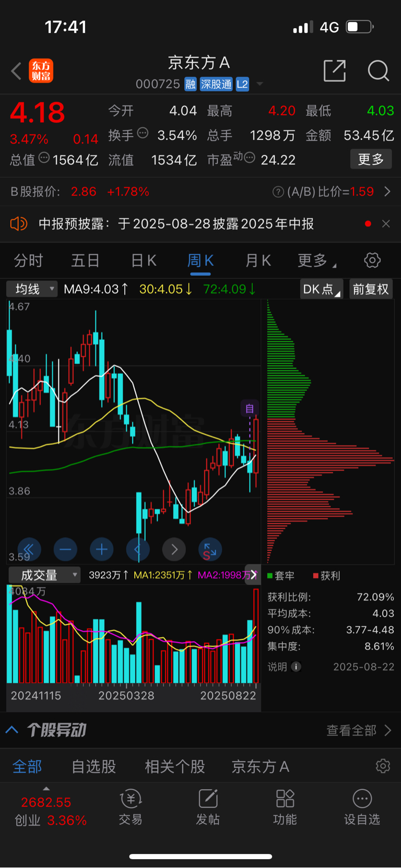The height and width of the screenshot is (868, 401).
Task: Move chart cursor left
Action: [138, 549]
